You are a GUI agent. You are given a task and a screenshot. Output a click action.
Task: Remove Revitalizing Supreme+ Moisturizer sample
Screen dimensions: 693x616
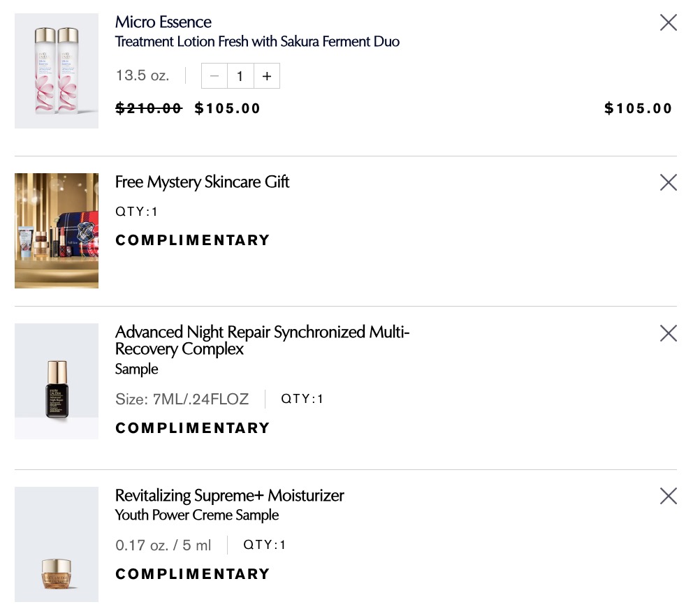tap(669, 497)
